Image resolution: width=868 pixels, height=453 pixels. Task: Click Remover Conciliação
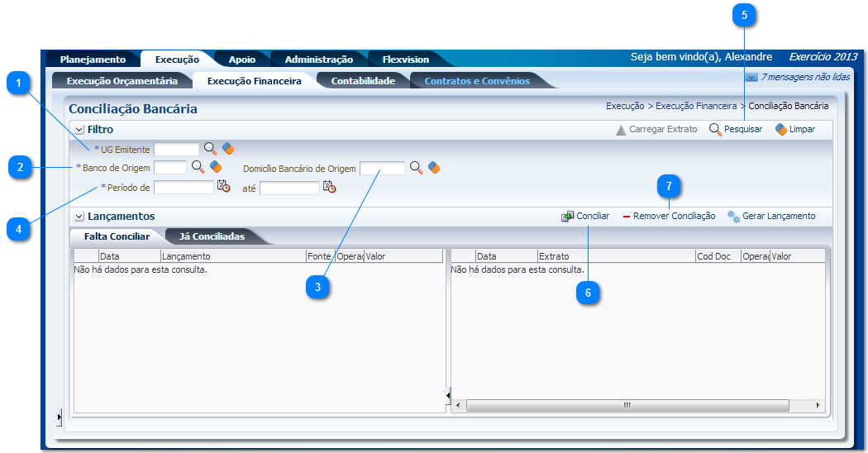click(x=669, y=216)
